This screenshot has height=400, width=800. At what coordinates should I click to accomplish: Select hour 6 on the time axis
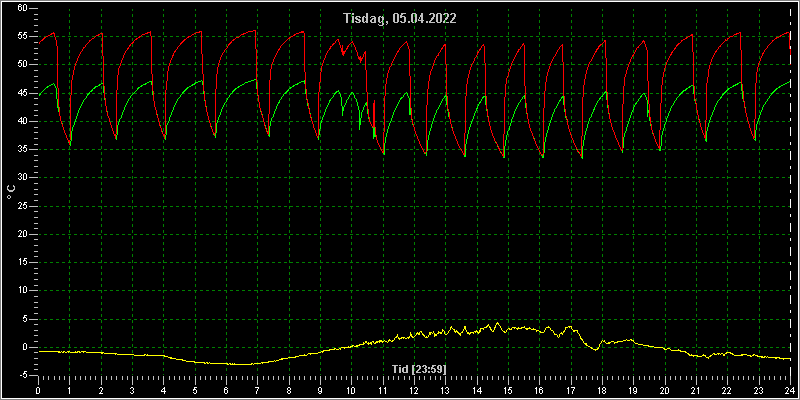pyautogui.click(x=226, y=390)
